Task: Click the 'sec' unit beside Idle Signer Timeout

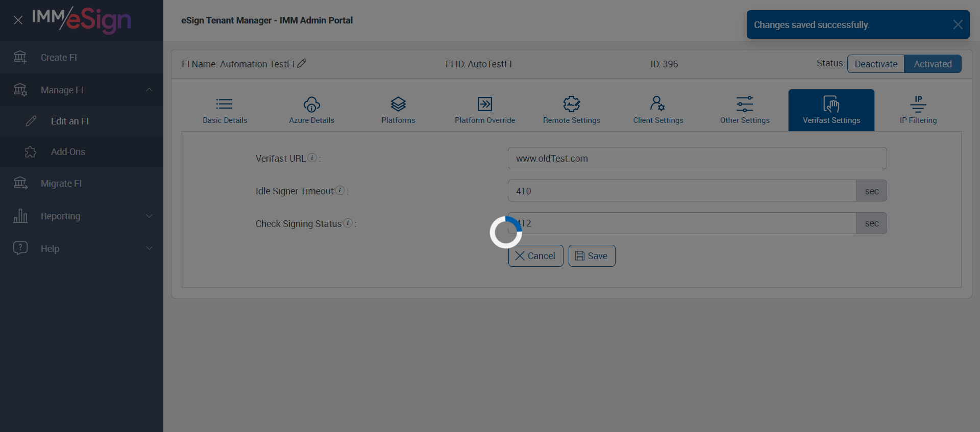Action: click(872, 191)
